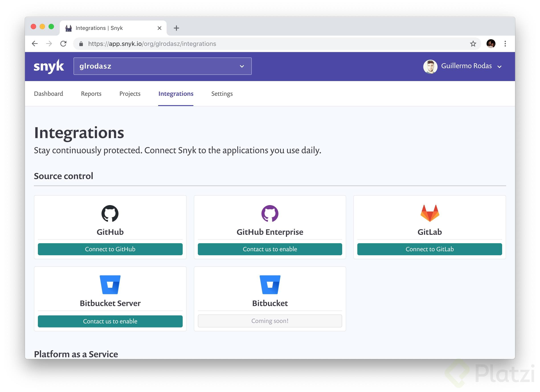The height and width of the screenshot is (392, 540).
Task: Click the GitHub octocat logo
Action: pos(110,213)
